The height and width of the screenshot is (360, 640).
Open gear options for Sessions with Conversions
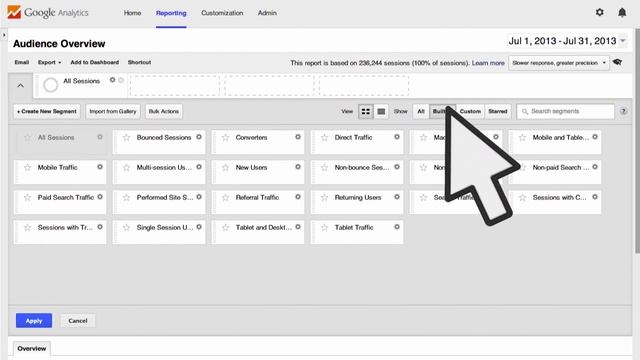tap(595, 197)
